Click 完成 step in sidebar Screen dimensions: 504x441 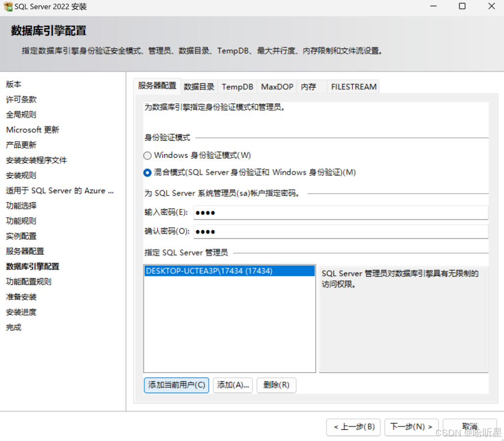pos(13,327)
